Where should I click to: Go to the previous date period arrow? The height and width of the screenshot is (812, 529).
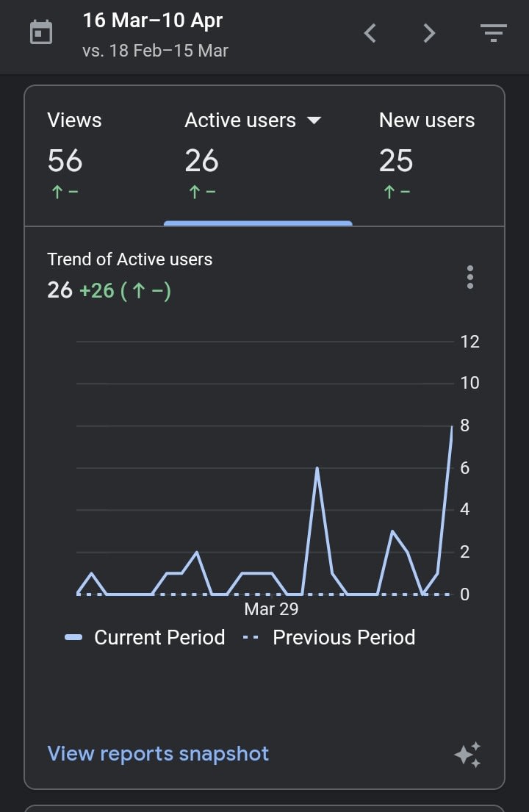[x=370, y=33]
